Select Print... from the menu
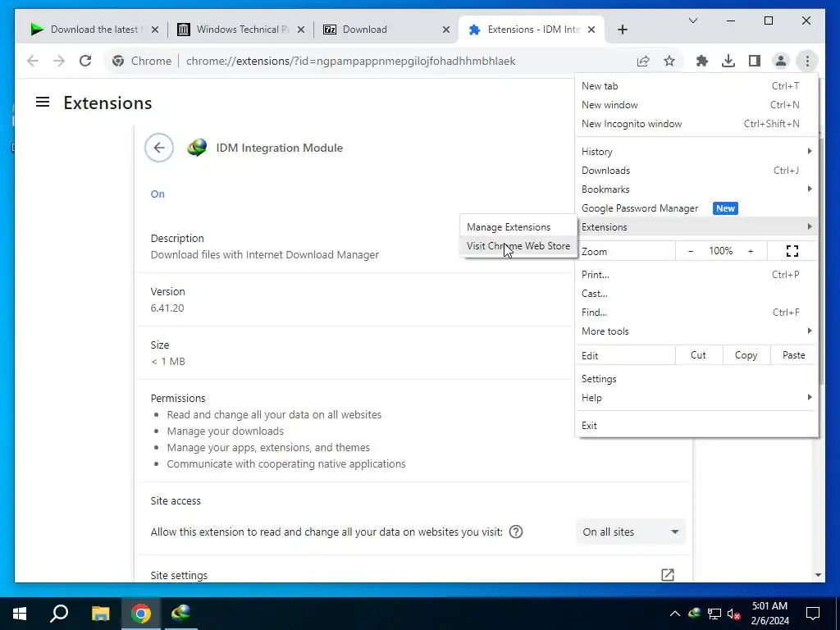This screenshot has height=630, width=840. (x=696, y=274)
